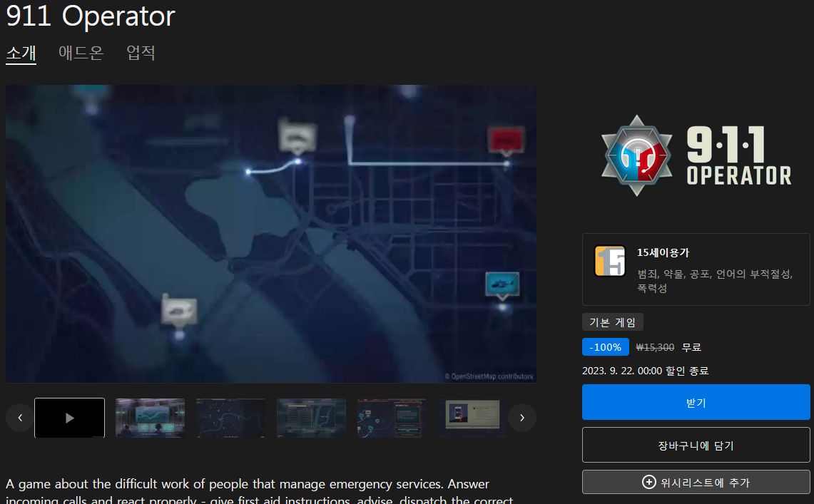This screenshot has height=504, width=814.
Task: Click the game description paragraph
Action: click(x=260, y=491)
